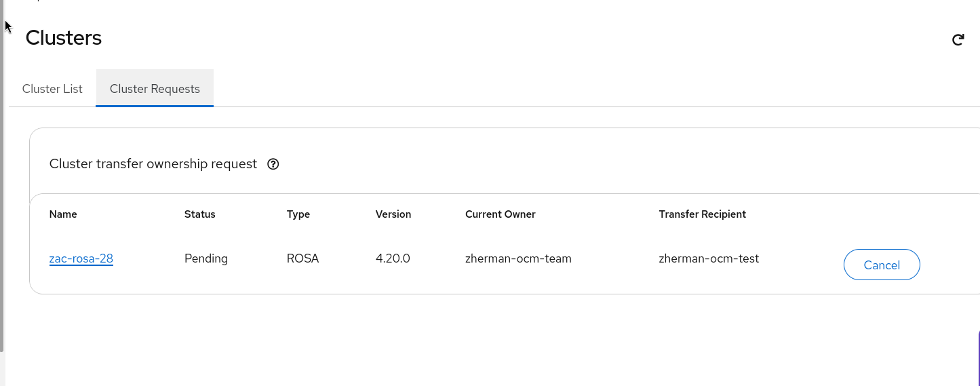Screen dimensions: 980x386
Task: Click the Type column header
Action: click(298, 214)
